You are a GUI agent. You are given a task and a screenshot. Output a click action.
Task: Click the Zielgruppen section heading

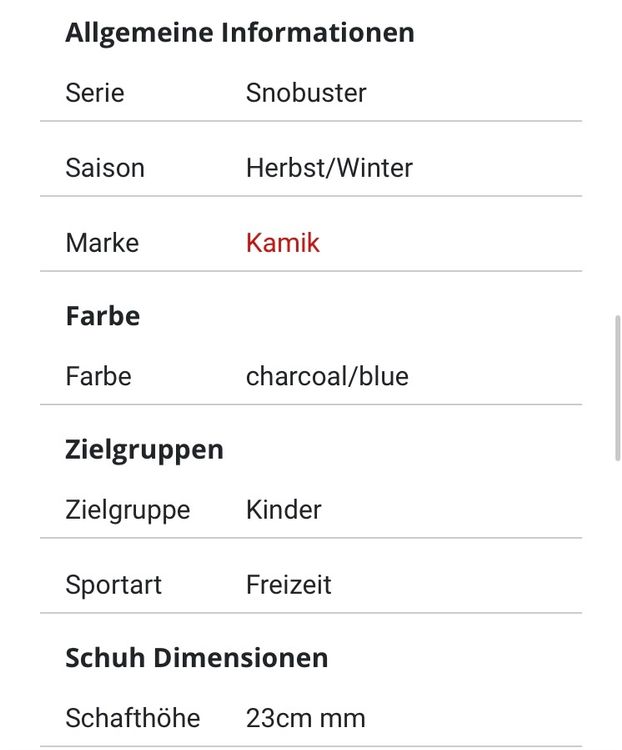point(144,451)
